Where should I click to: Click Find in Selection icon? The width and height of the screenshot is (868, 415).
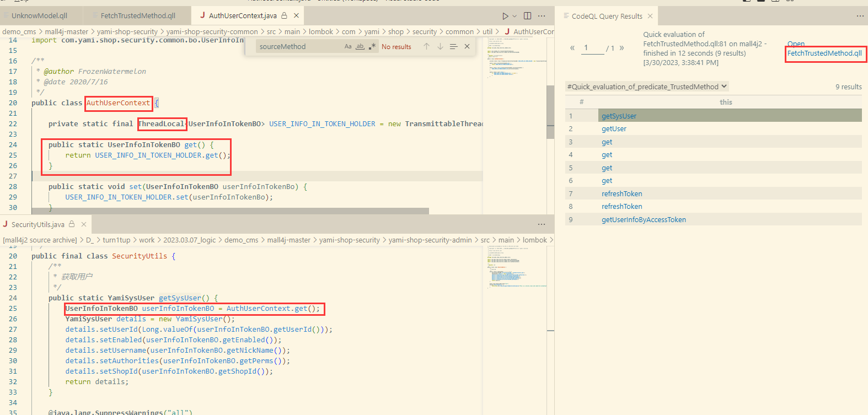point(453,47)
